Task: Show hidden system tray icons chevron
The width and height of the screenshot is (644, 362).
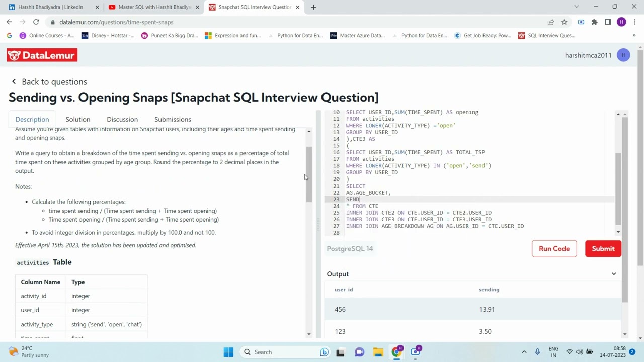Action: click(x=524, y=352)
